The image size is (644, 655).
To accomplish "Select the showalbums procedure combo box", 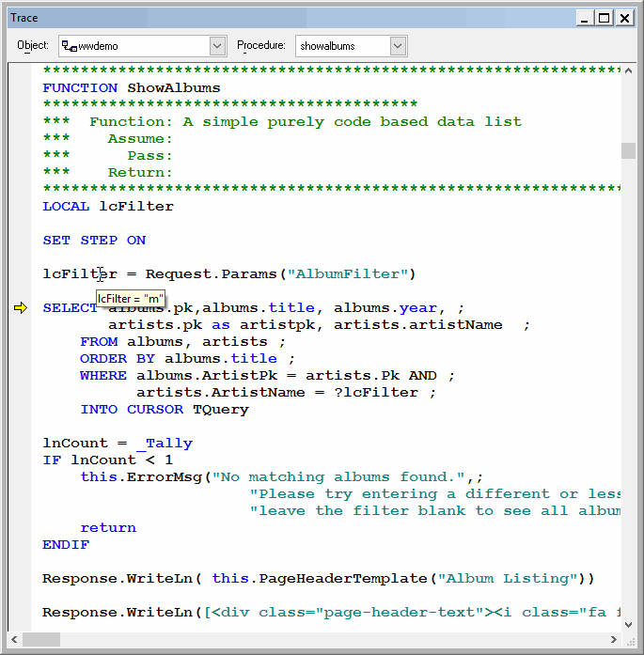I will (342, 45).
